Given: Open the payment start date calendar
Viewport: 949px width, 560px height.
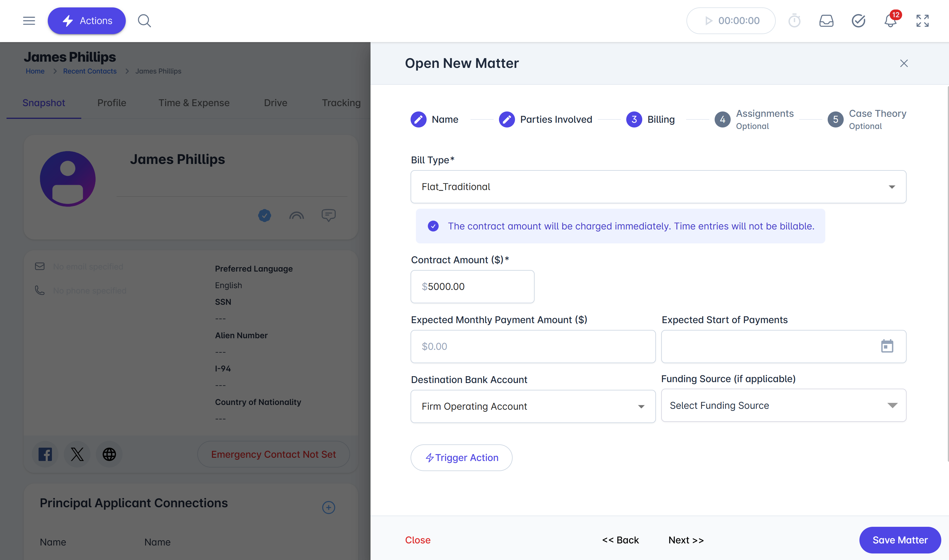Looking at the screenshot, I should pos(887,347).
